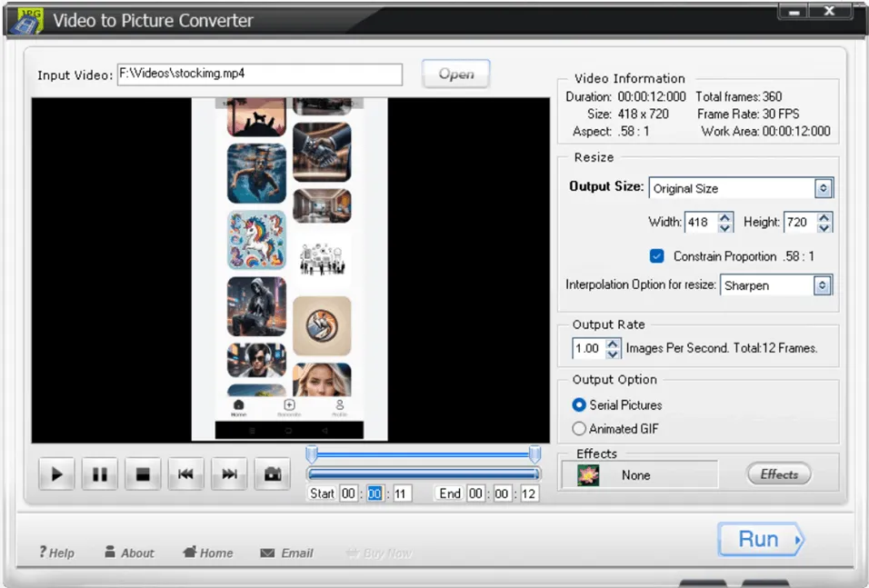Click the Width spinner arrows
The width and height of the screenshot is (869, 588).
tap(725, 223)
